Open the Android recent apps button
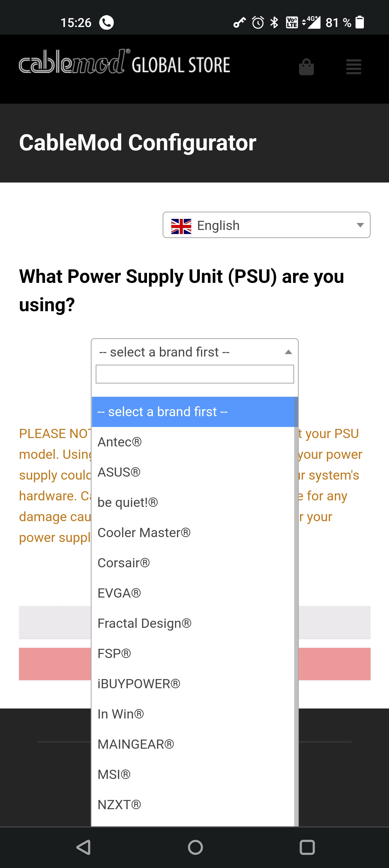Image resolution: width=389 pixels, height=868 pixels. coord(307,847)
